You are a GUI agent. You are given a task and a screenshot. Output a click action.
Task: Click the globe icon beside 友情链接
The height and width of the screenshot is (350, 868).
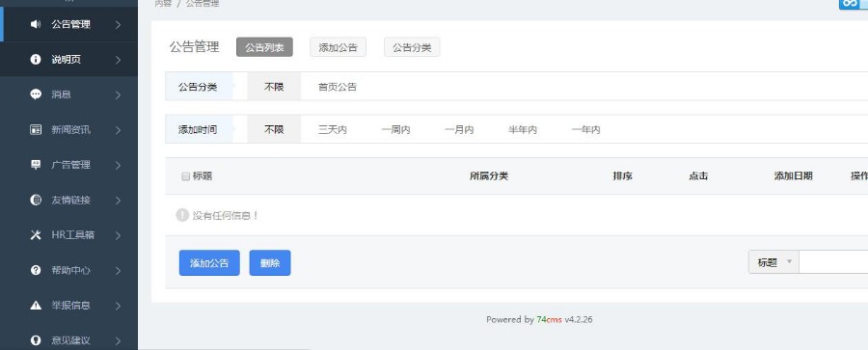36,200
